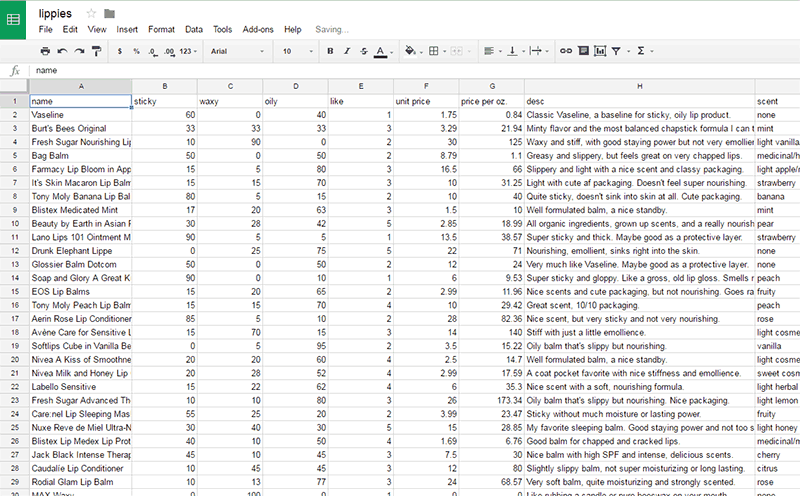Toggle strikethrough formatting

(x=364, y=51)
